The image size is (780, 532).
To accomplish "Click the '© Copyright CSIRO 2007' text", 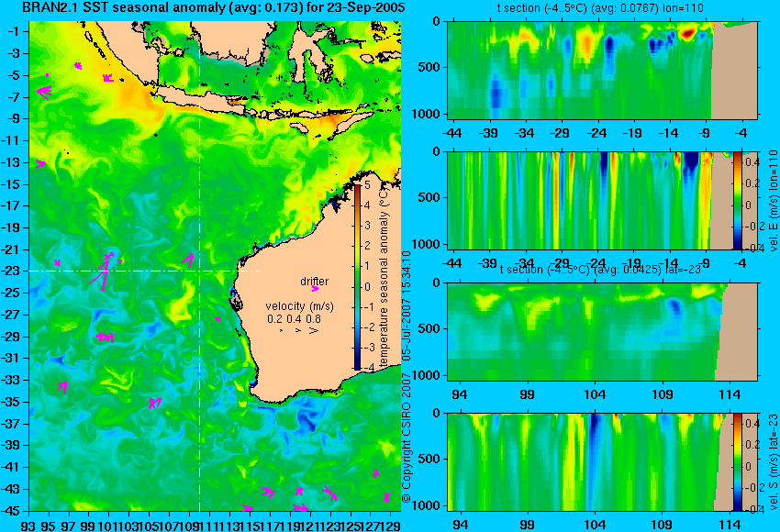I will 407,437.
